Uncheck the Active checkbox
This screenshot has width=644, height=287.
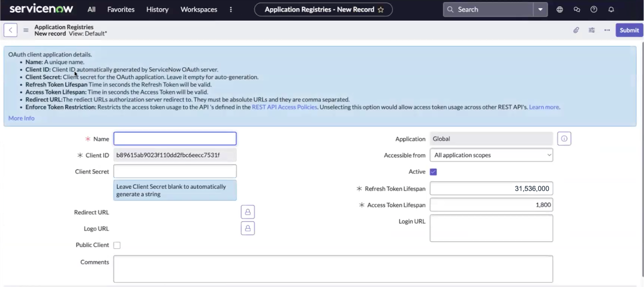click(433, 172)
